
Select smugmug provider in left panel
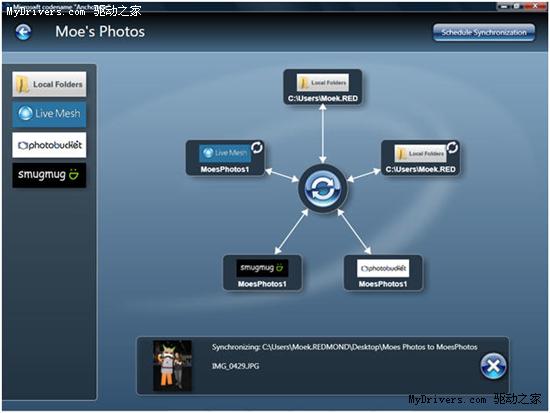pos(49,175)
